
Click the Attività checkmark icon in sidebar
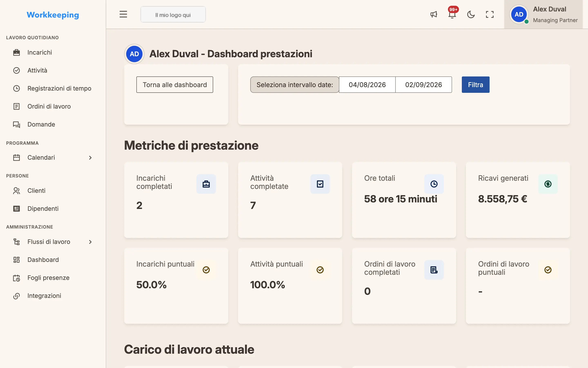17,70
